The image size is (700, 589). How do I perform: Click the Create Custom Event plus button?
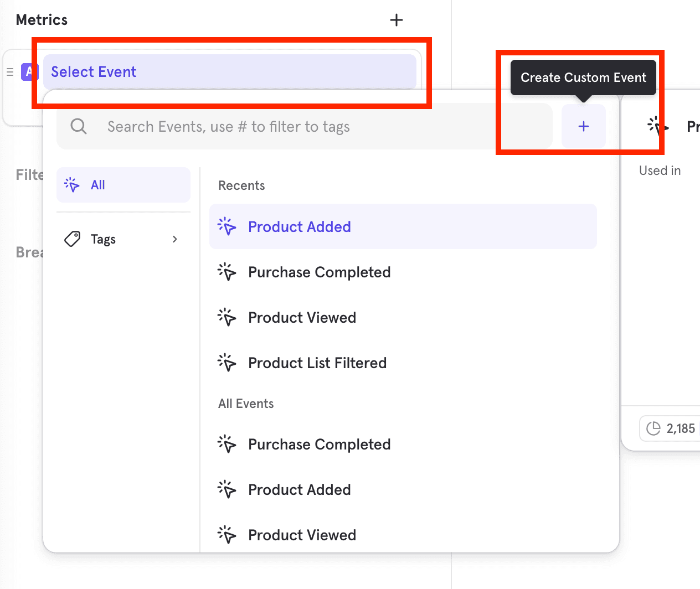pyautogui.click(x=583, y=127)
